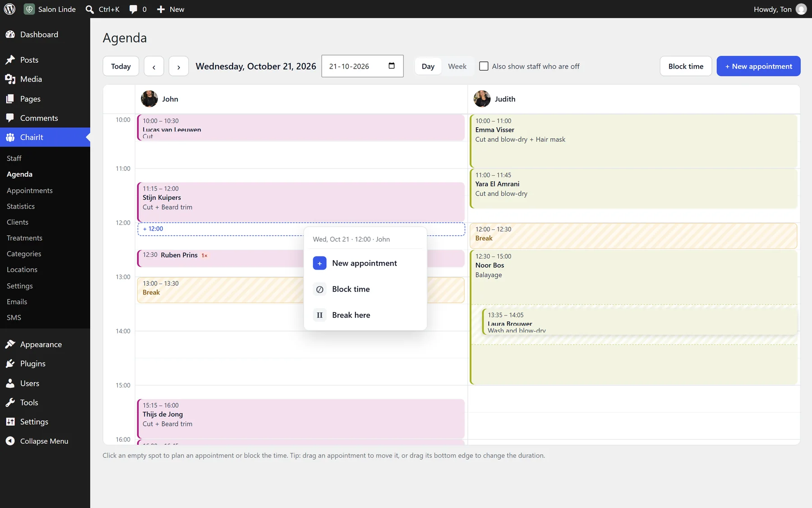The image size is (812, 508).
Task: Click the Collapse Menu arrow icon
Action: pyautogui.click(x=10, y=441)
